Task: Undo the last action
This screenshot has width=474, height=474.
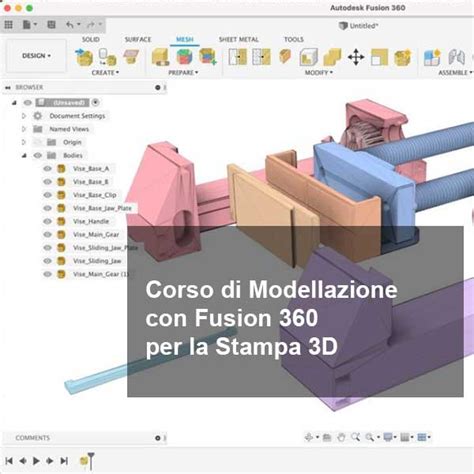Action: (x=70, y=25)
